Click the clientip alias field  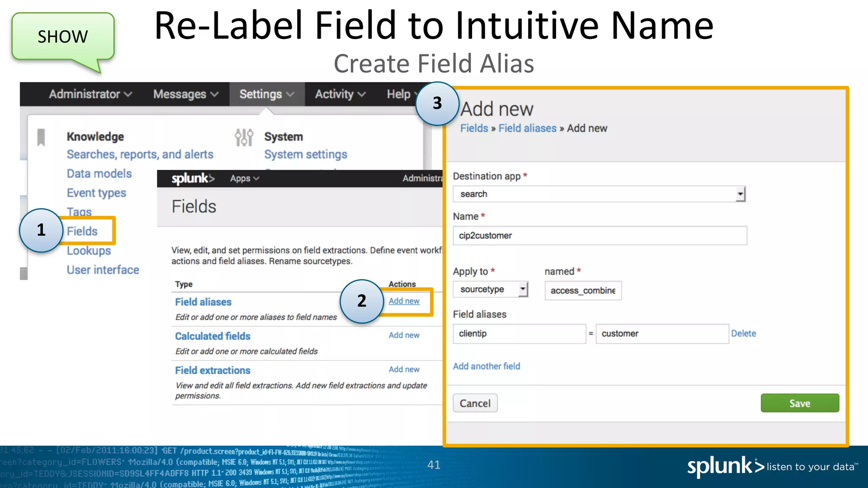click(x=519, y=334)
